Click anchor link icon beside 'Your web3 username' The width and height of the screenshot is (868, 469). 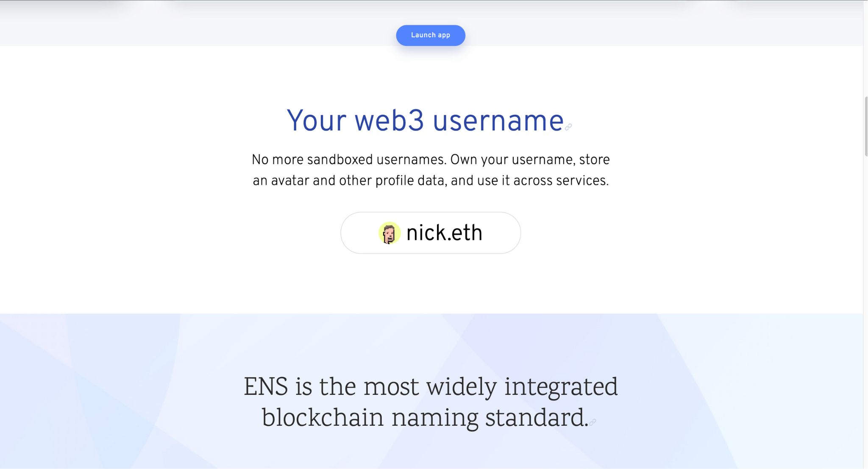(568, 127)
